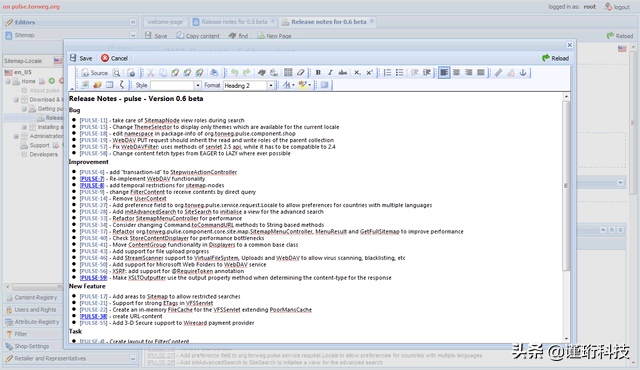Insert an anchor with the anchor icon
Viewport: 640px width, 370px height.
pyautogui.click(x=523, y=73)
